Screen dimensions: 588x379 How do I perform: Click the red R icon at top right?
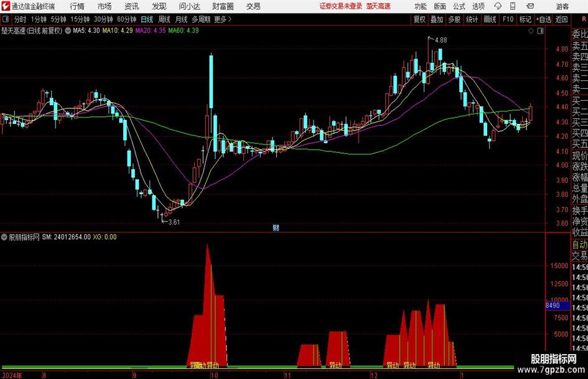[x=584, y=19]
